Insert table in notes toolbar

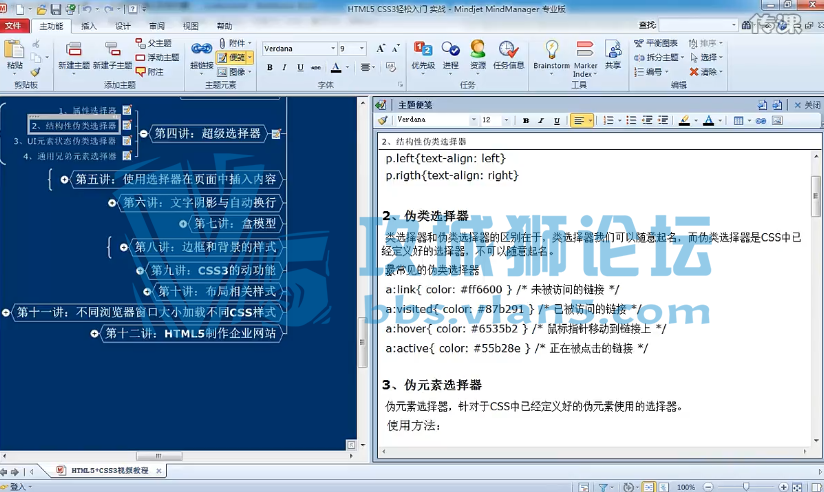[738, 120]
